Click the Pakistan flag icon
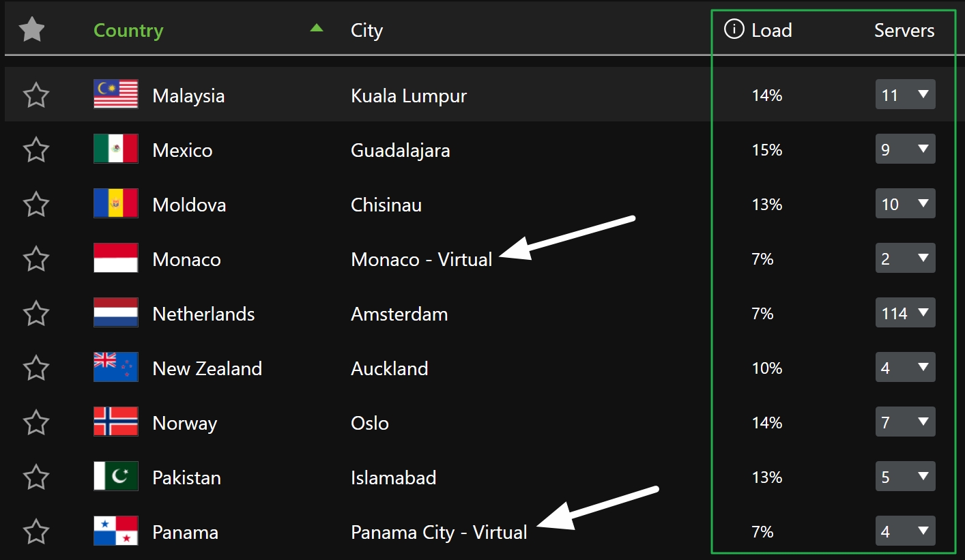The image size is (965, 560). (x=115, y=477)
